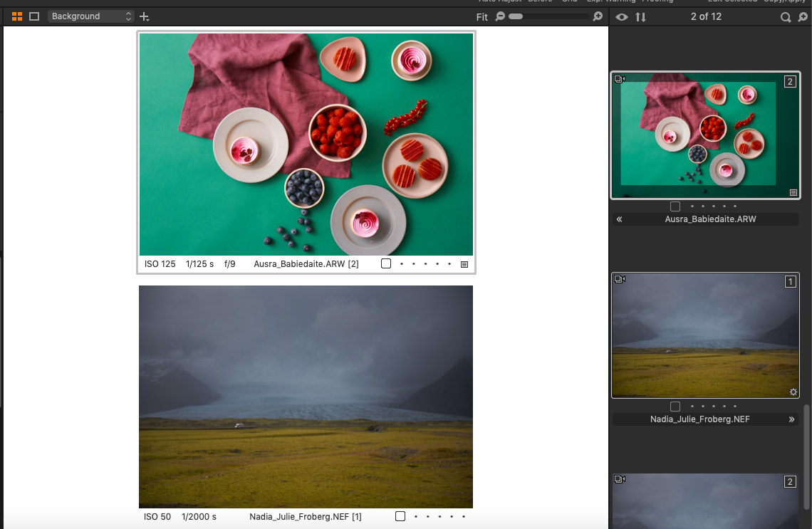Set one-star rating on Nadia_Julie_Froberg viewer image
This screenshot has height=529, width=812.
tap(416, 517)
